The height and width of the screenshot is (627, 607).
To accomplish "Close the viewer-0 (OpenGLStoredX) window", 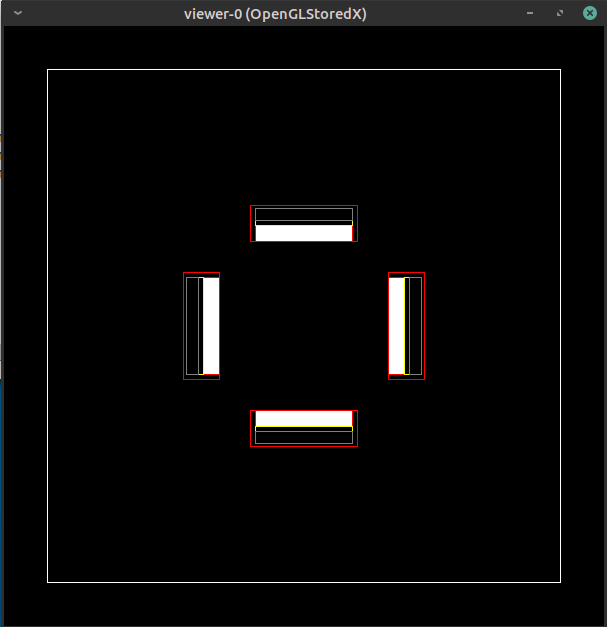I will pyautogui.click(x=589, y=13).
